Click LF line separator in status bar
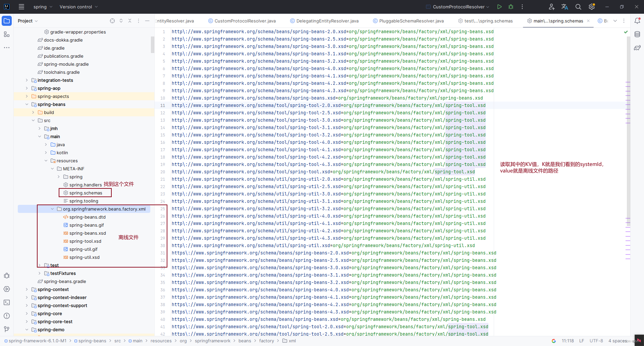Viewport: 644px width, 346px height. [582, 341]
